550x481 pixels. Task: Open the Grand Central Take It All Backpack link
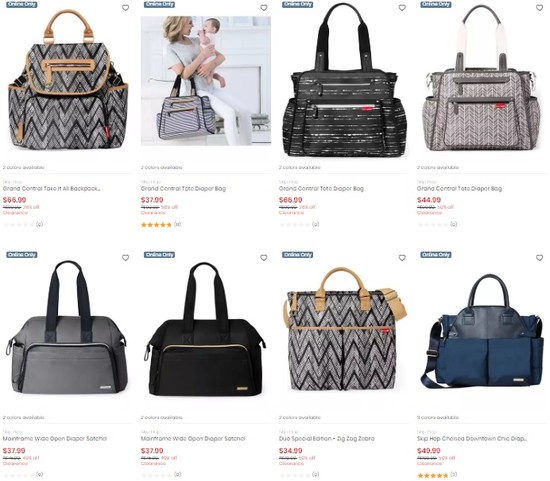coord(52,189)
